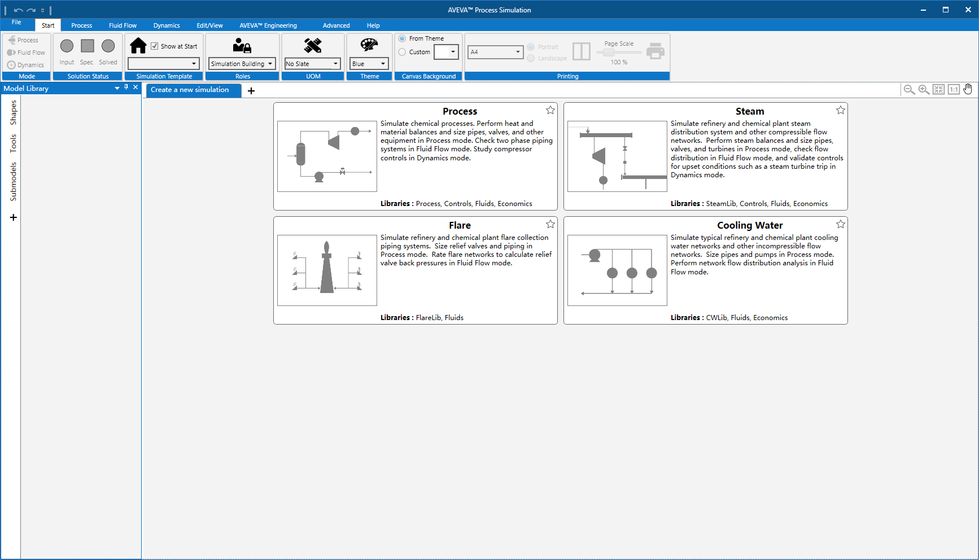The height and width of the screenshot is (560, 979).
Task: Favorite the Flare template star
Action: click(x=550, y=224)
